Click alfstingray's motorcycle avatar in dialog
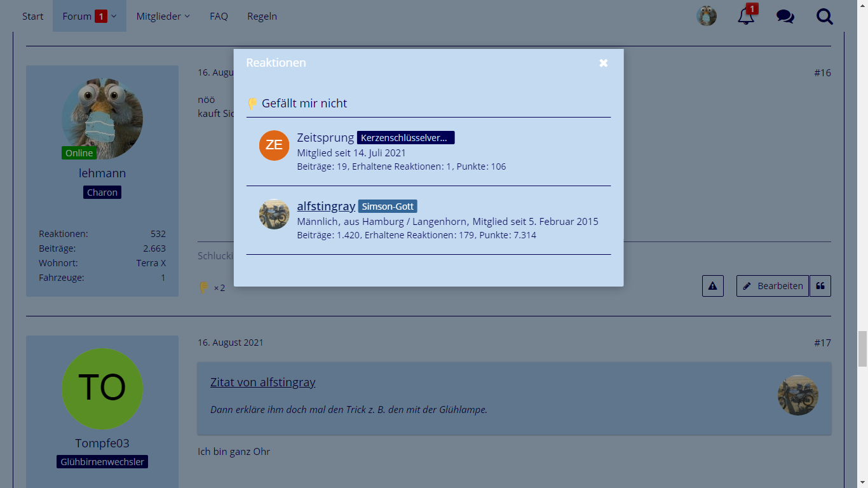The image size is (868, 488). (274, 214)
